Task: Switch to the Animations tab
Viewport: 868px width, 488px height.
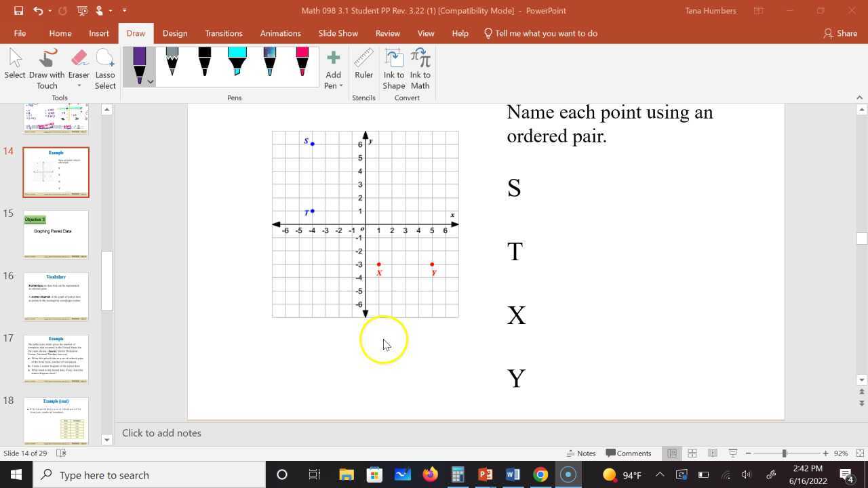Action: click(x=280, y=33)
